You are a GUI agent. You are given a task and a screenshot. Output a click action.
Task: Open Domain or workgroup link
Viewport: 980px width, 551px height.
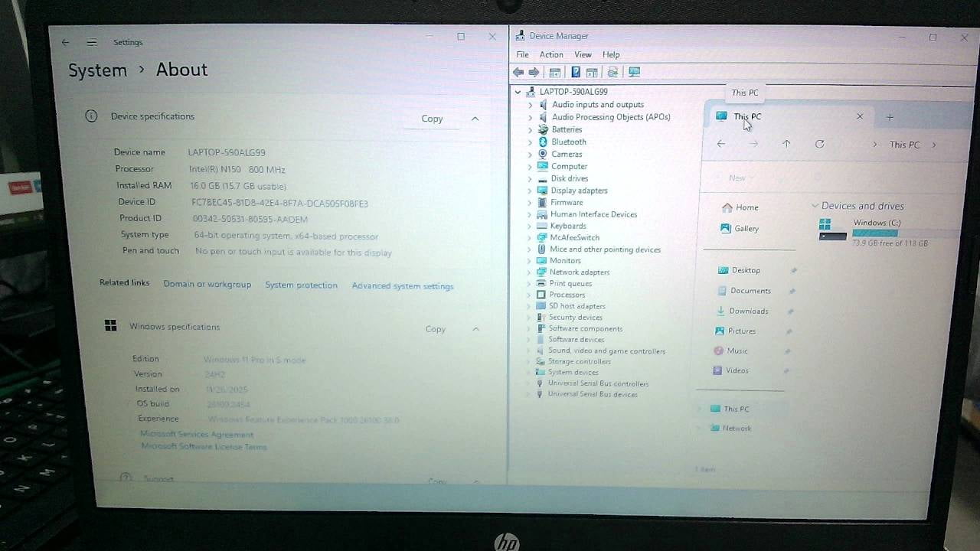tap(207, 284)
